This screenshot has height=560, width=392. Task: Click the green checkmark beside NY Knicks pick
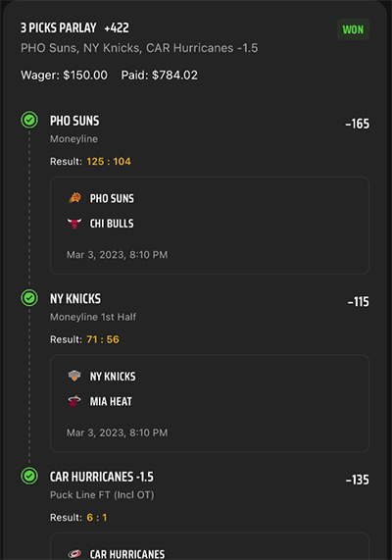pos(29,298)
